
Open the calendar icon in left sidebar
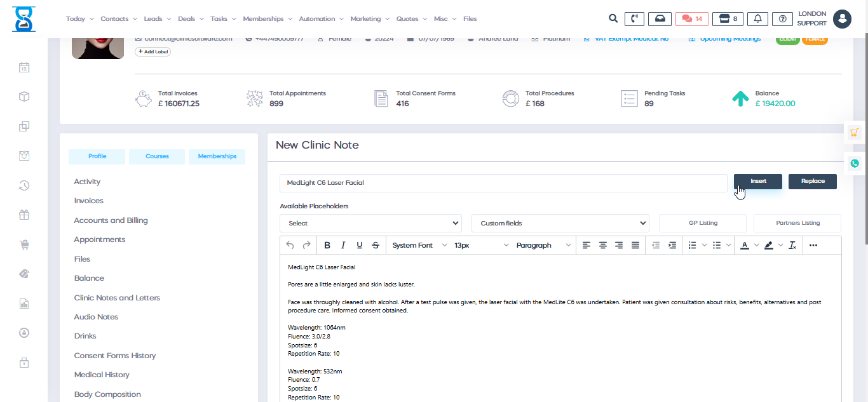tap(24, 67)
